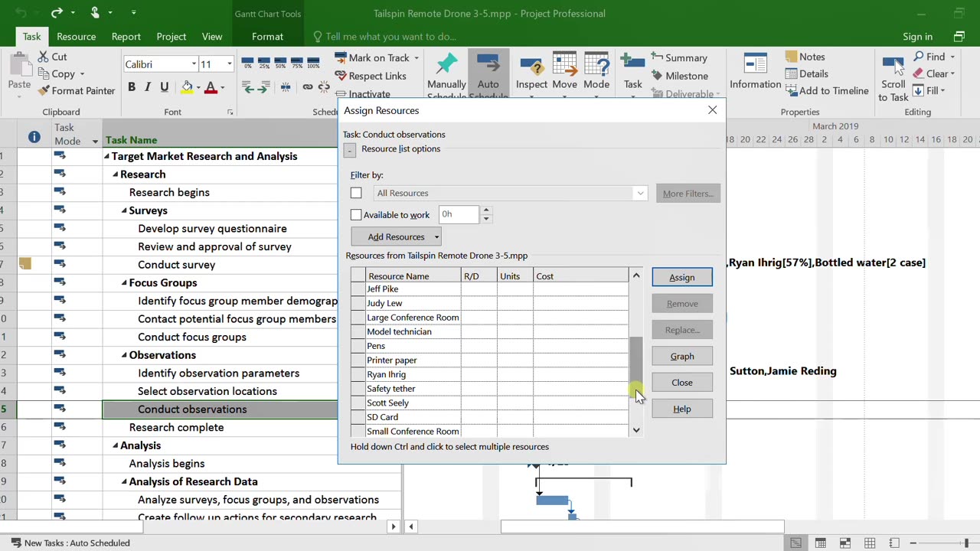Open the View ribbon tab
The image size is (980, 551).
(x=212, y=36)
